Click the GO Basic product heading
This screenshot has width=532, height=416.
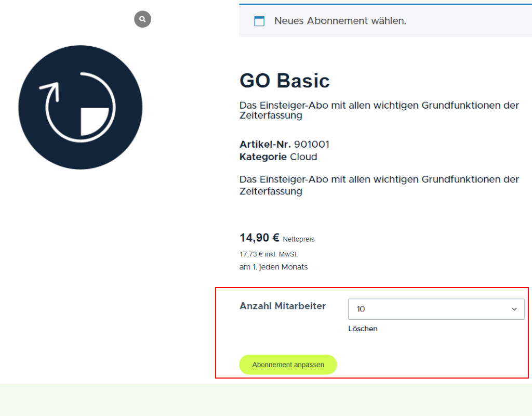pos(284,81)
